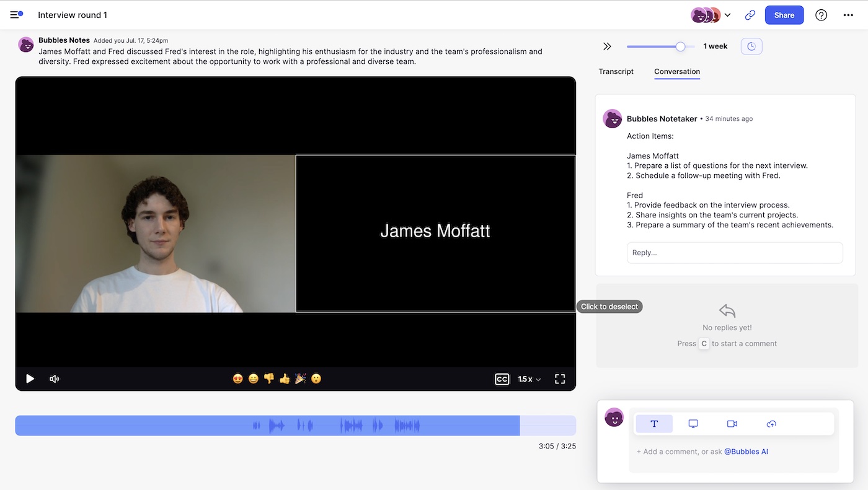The width and height of the screenshot is (868, 490).
Task: Select the text comment mode T icon
Action: (654, 424)
